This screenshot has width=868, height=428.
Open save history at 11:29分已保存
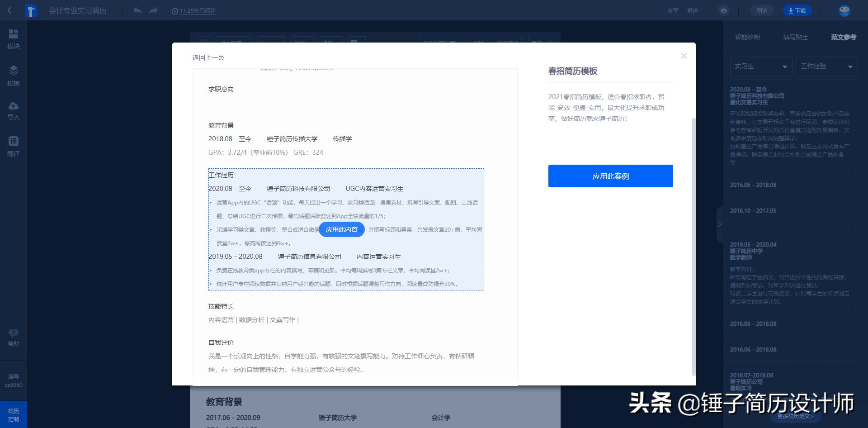tap(194, 11)
